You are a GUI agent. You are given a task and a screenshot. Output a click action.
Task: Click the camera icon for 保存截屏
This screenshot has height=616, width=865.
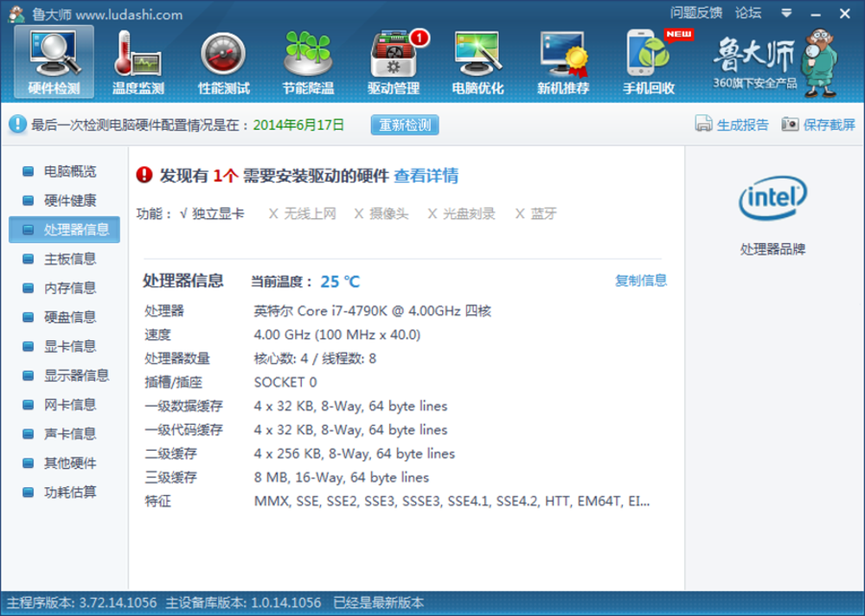[790, 125]
